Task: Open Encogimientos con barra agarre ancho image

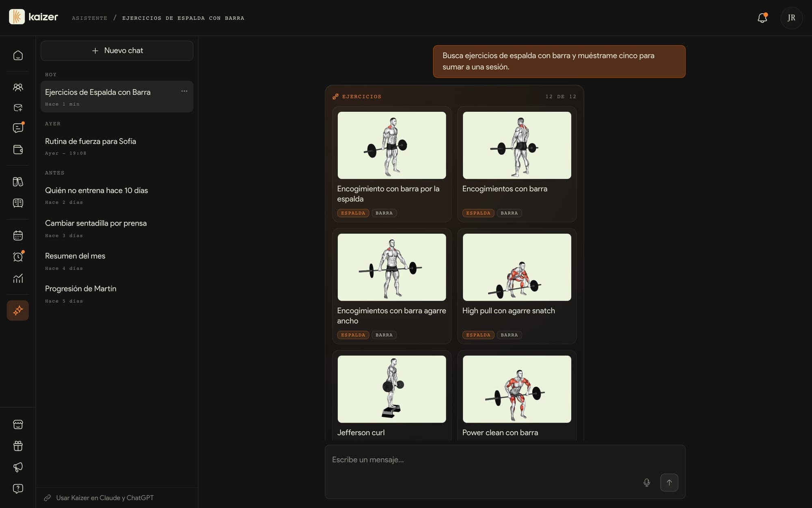Action: [x=392, y=267]
